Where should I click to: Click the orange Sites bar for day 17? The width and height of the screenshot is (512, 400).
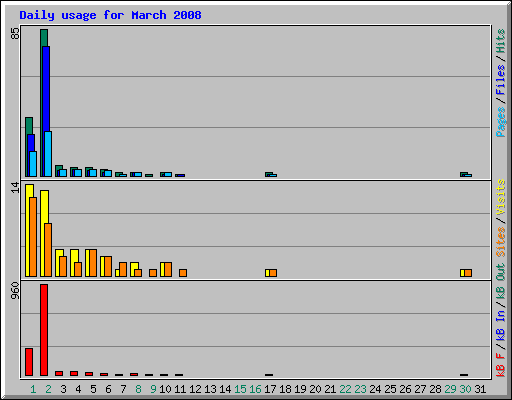[273, 273]
